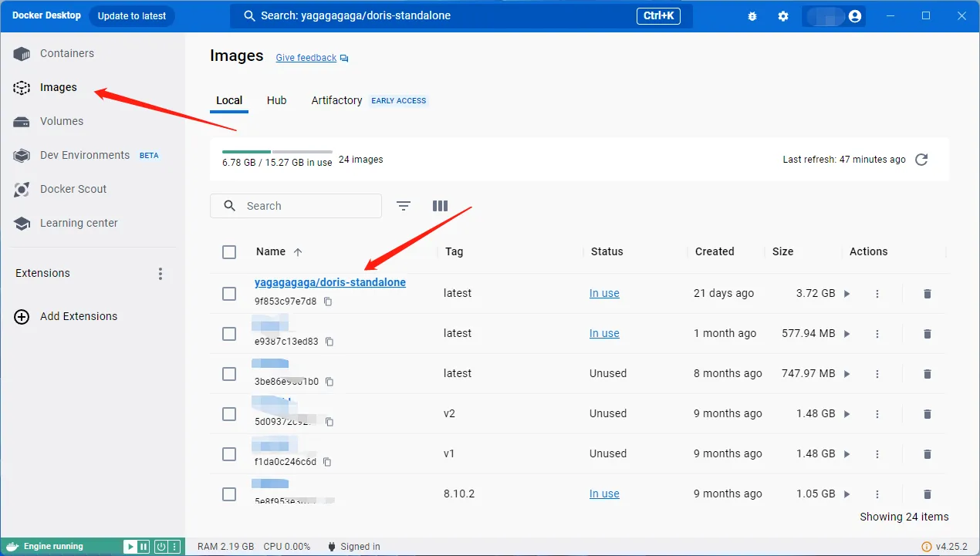Click the Signed in plug icon
The image size is (980, 556).
pos(331,547)
